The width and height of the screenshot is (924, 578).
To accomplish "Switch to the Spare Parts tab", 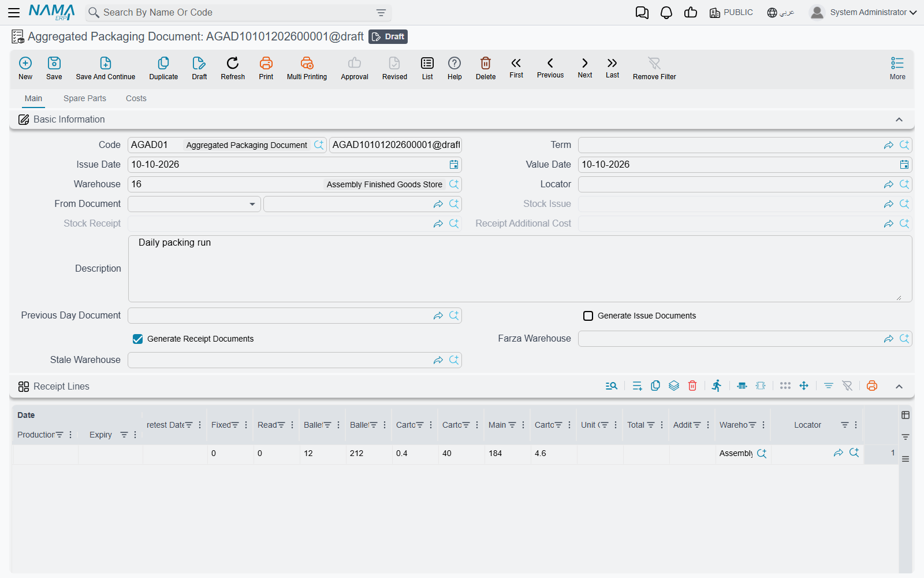I will (x=85, y=98).
